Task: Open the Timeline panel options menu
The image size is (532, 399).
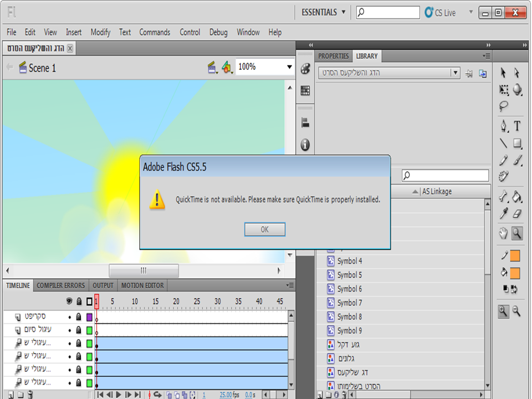Action: pos(290,285)
